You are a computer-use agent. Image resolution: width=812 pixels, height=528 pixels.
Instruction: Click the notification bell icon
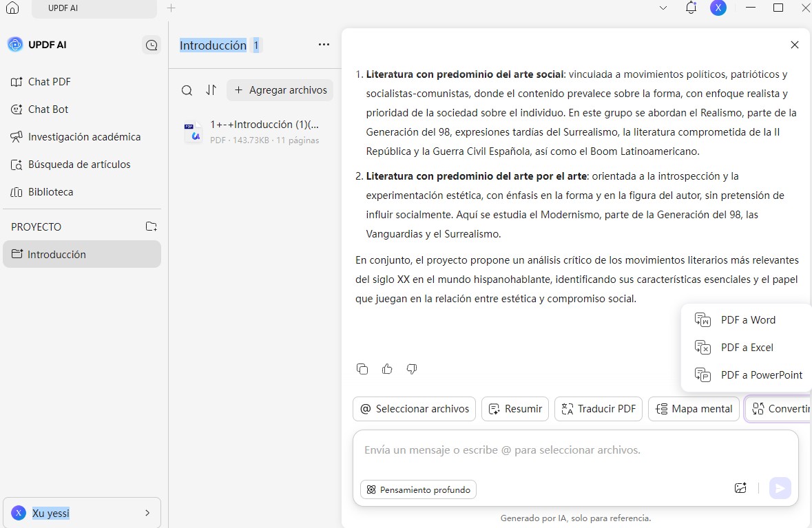point(691,8)
